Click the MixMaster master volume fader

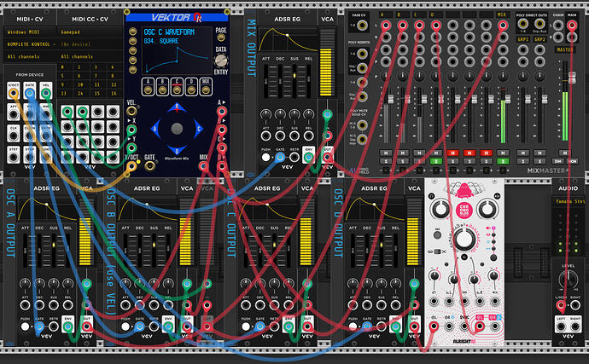[x=572, y=78]
